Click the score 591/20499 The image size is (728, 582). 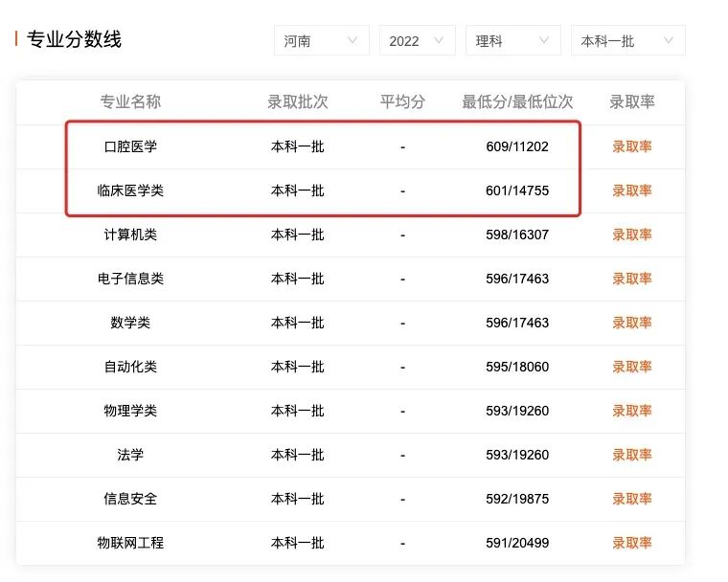coord(517,543)
